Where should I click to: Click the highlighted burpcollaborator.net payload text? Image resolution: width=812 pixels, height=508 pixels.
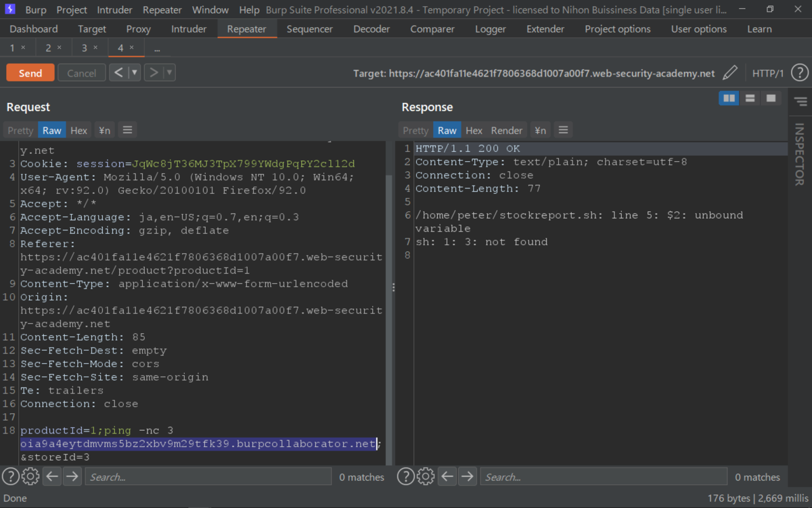coord(198,444)
